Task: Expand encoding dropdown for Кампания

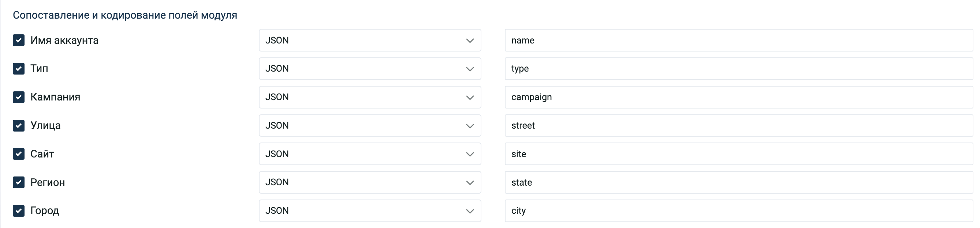Action: [370, 97]
